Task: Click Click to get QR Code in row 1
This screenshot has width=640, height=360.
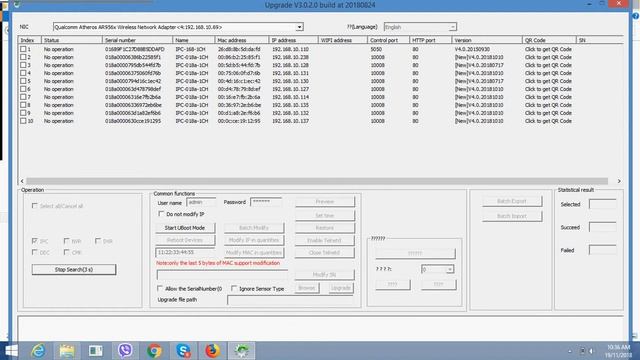Action: click(x=548, y=49)
